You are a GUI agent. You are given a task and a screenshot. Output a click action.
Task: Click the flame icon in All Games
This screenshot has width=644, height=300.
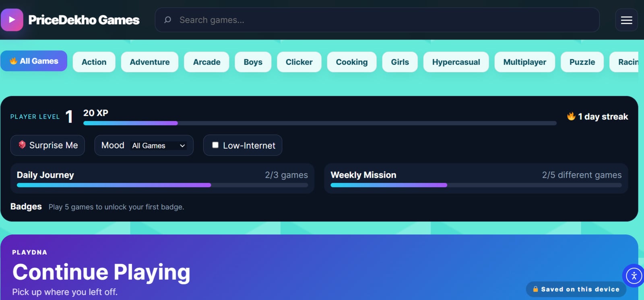pyautogui.click(x=13, y=61)
